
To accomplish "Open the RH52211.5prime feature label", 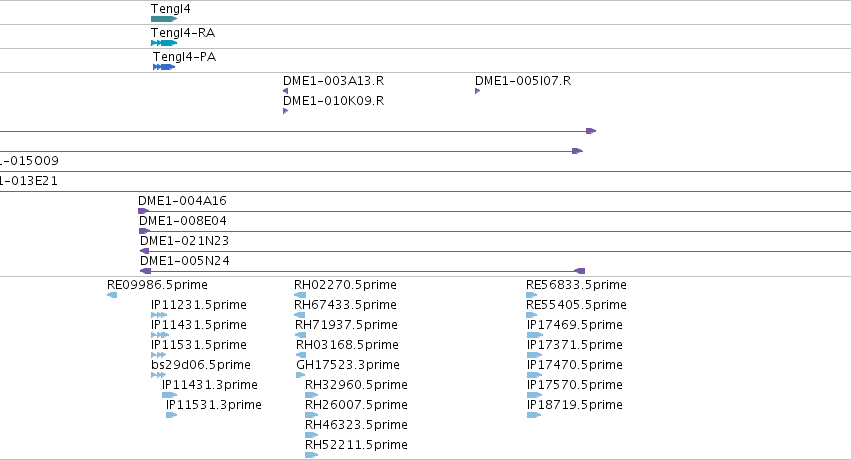I will pyautogui.click(x=356, y=445).
